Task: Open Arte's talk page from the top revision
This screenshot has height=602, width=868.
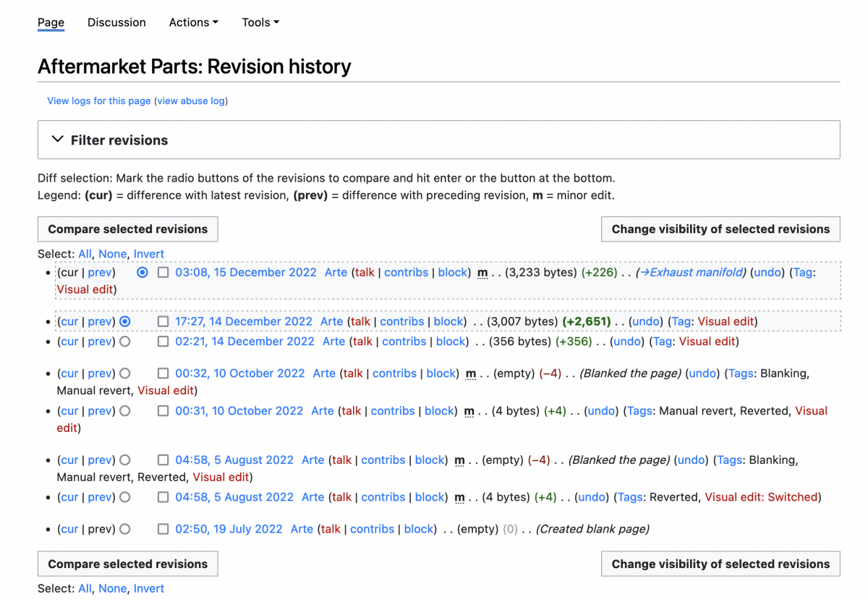Action: [365, 272]
